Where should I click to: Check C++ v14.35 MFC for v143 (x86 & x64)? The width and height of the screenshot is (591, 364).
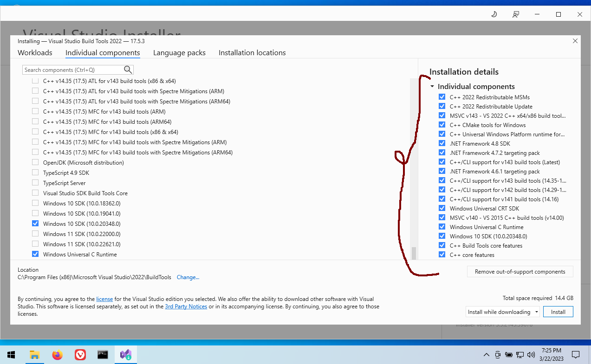tap(35, 132)
